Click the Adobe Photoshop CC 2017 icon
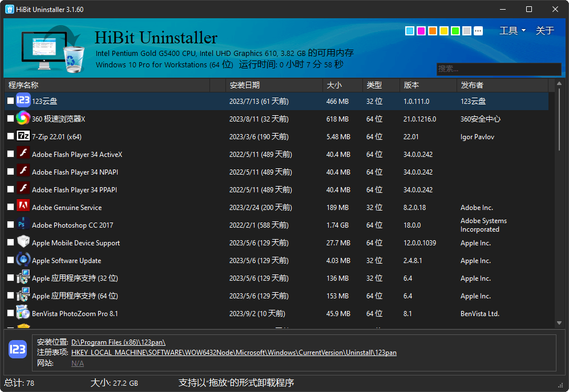 pyautogui.click(x=23, y=225)
